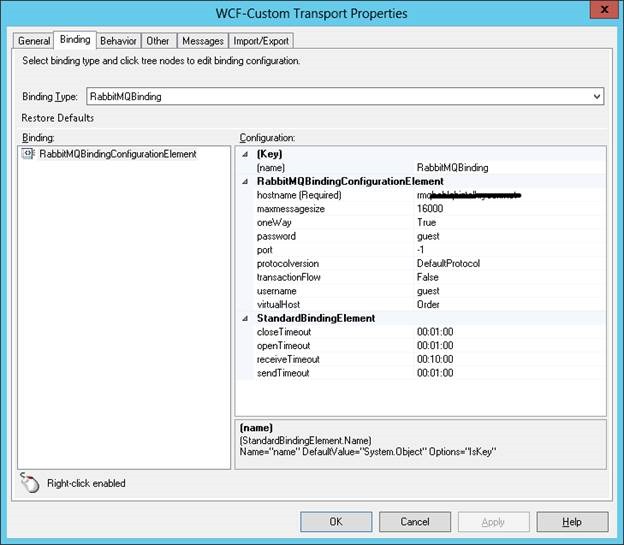Select the transactionFlow property label
The image size is (624, 545).
pyautogui.click(x=289, y=277)
